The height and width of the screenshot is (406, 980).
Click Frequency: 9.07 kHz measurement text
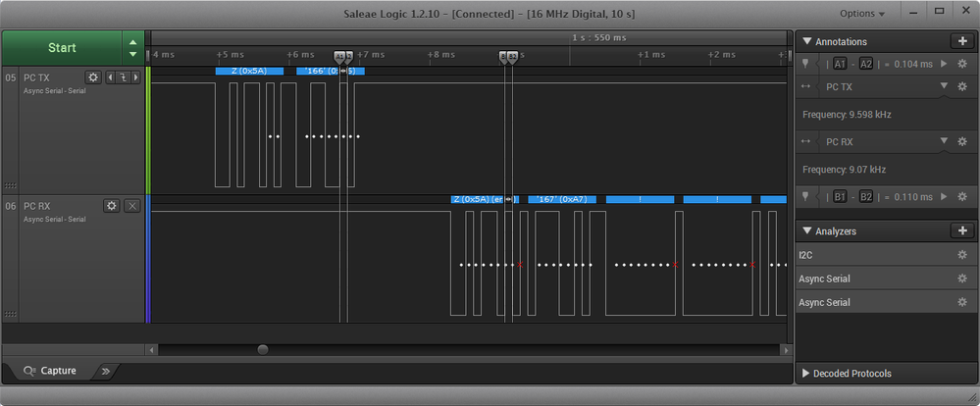pyautogui.click(x=845, y=170)
